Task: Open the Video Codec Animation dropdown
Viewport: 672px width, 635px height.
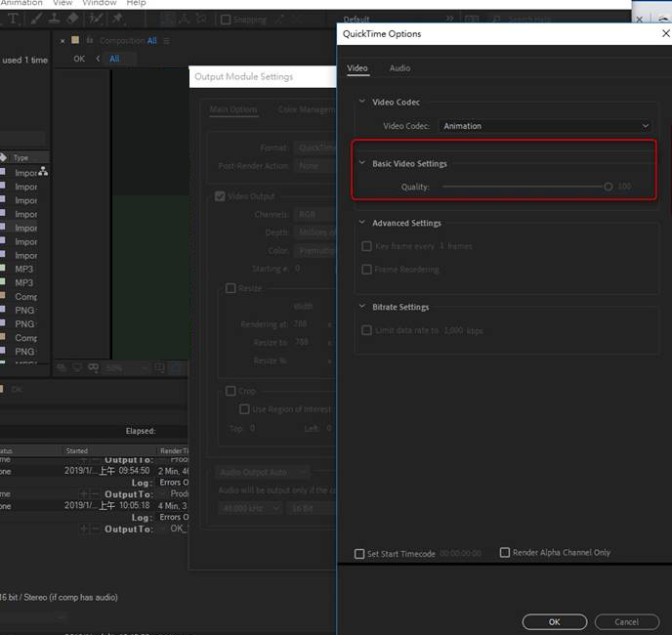Action: 545,126
